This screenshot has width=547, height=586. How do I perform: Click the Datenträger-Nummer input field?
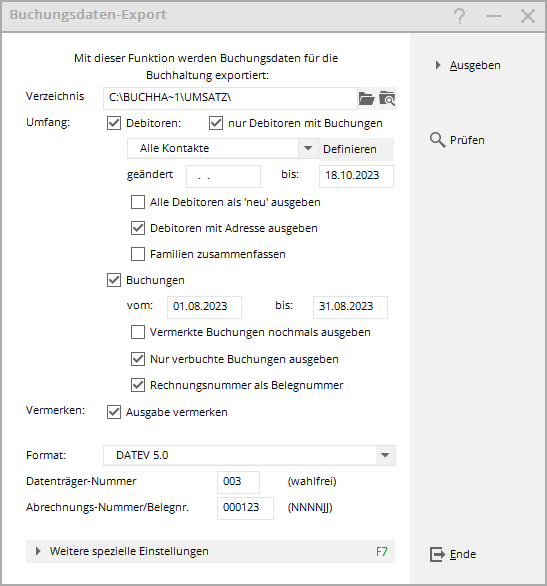point(238,482)
